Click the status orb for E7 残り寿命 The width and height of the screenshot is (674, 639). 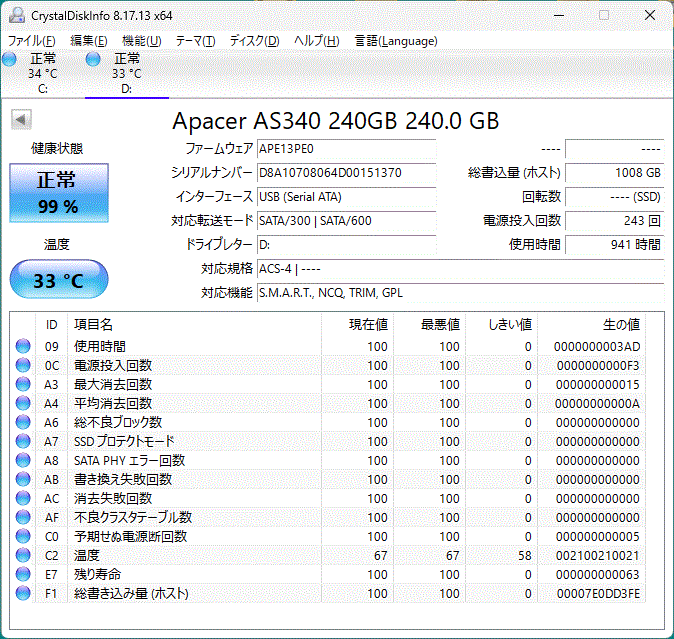pyautogui.click(x=23, y=574)
